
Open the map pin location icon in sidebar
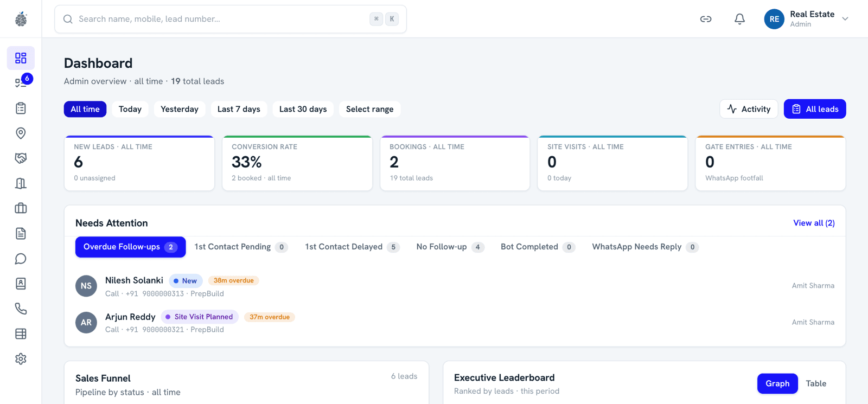(21, 133)
